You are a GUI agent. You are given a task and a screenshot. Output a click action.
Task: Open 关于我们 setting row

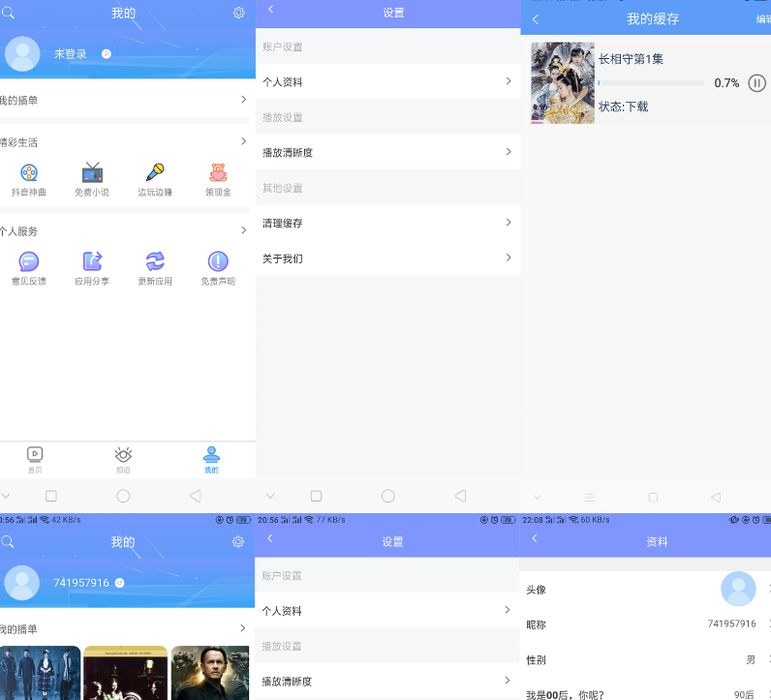tap(388, 259)
